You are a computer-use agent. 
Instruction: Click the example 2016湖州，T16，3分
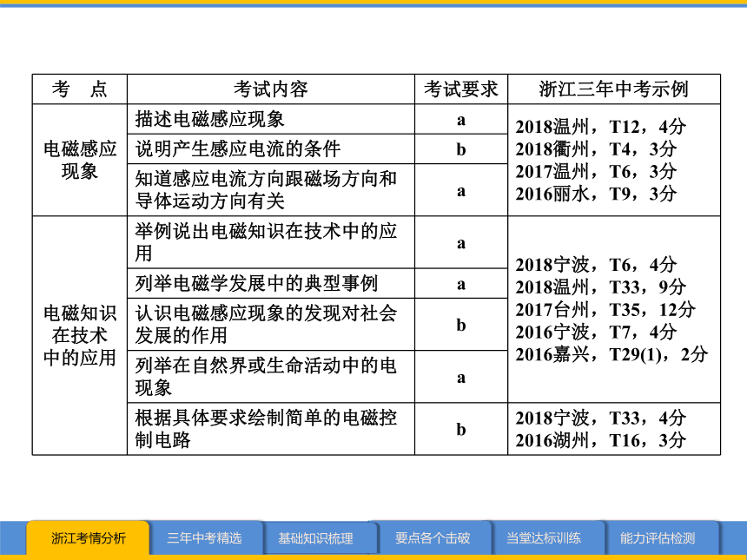click(601, 440)
